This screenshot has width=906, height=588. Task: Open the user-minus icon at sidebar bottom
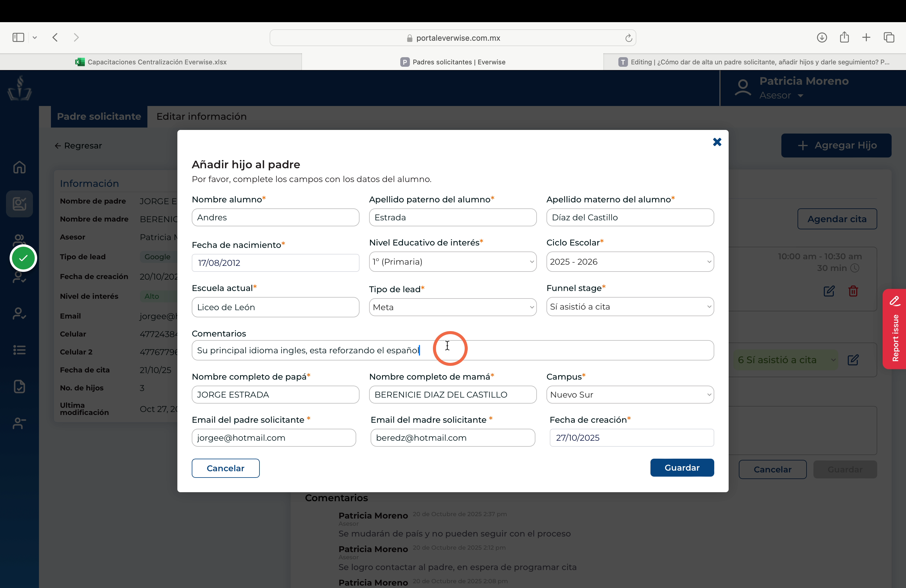19,423
